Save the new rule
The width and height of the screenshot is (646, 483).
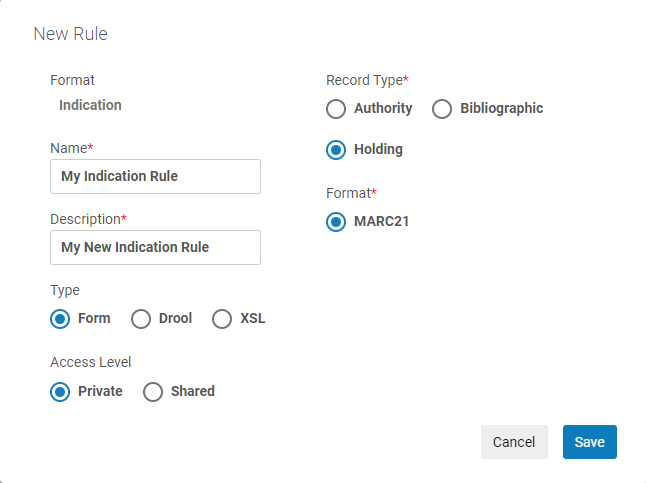tap(589, 442)
